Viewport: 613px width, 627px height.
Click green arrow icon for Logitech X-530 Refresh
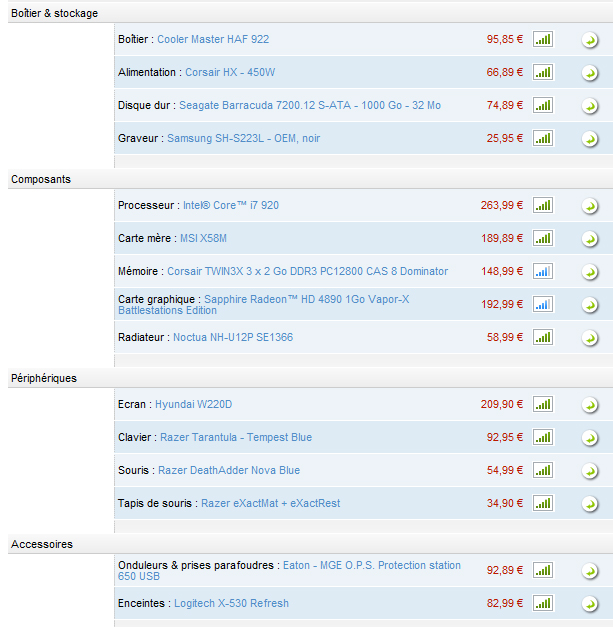(x=590, y=604)
